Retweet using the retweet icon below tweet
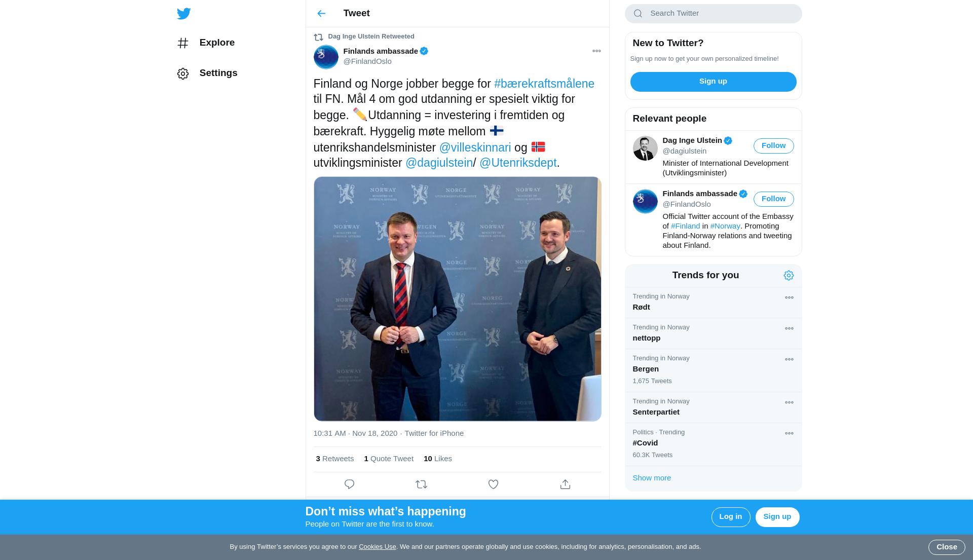The height and width of the screenshot is (560, 973). tap(421, 484)
